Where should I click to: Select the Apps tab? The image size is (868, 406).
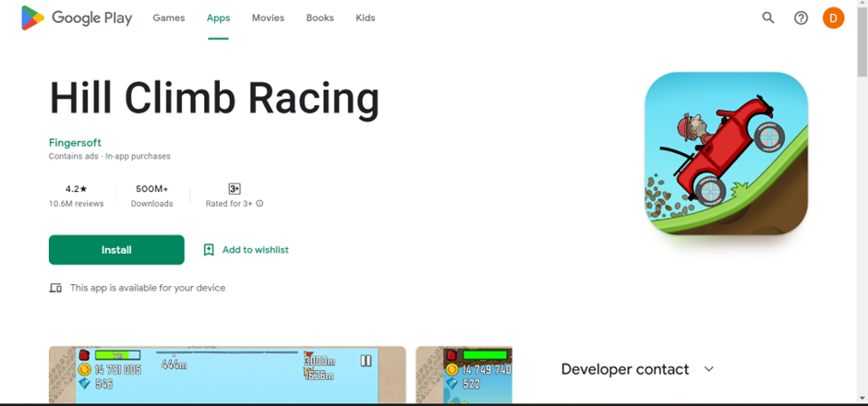pyautogui.click(x=218, y=18)
